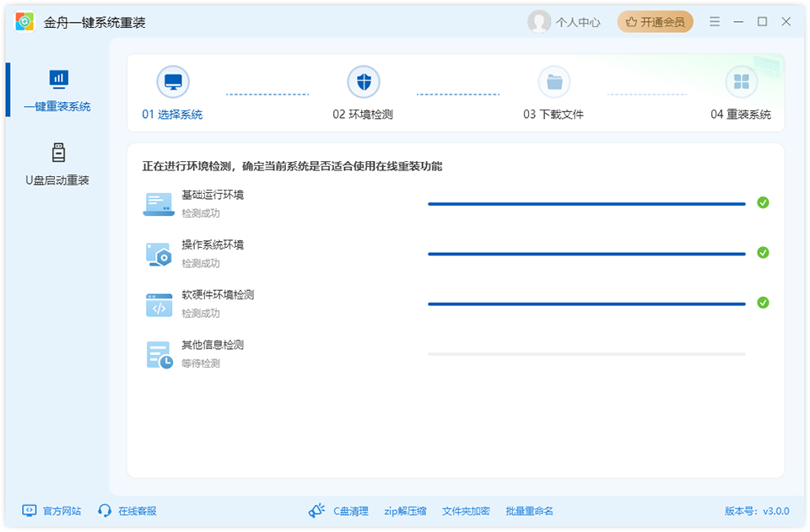Click the 开通会员 membership button

(x=657, y=21)
